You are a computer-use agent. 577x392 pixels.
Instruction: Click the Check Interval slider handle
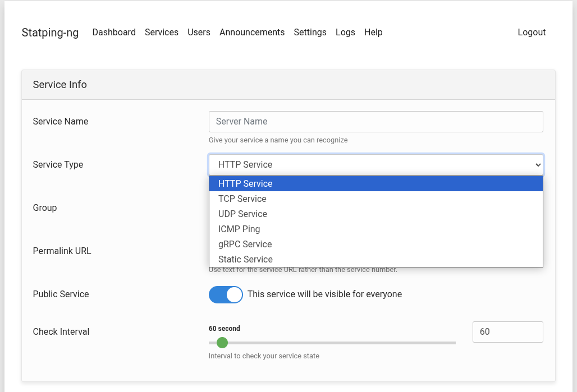click(222, 343)
